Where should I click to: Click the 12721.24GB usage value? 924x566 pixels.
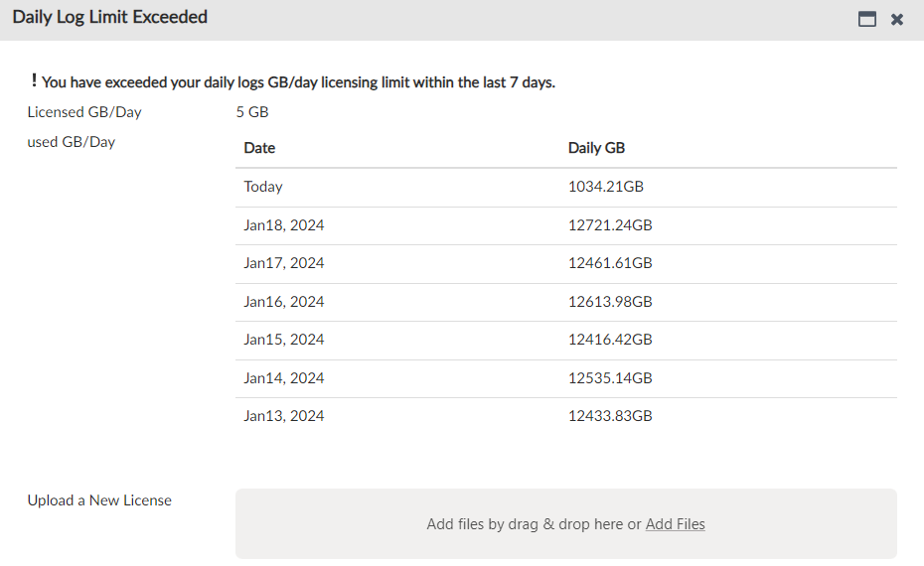point(610,225)
